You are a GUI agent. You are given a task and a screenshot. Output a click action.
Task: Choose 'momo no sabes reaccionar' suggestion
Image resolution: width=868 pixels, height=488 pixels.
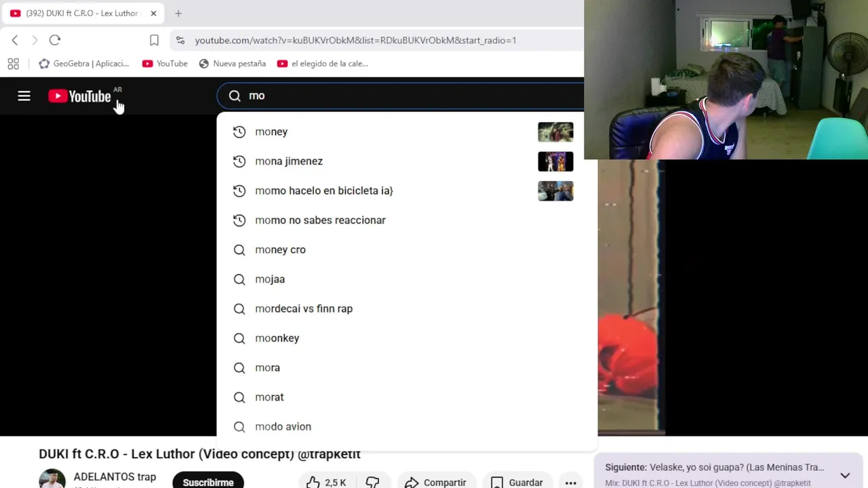407,220
